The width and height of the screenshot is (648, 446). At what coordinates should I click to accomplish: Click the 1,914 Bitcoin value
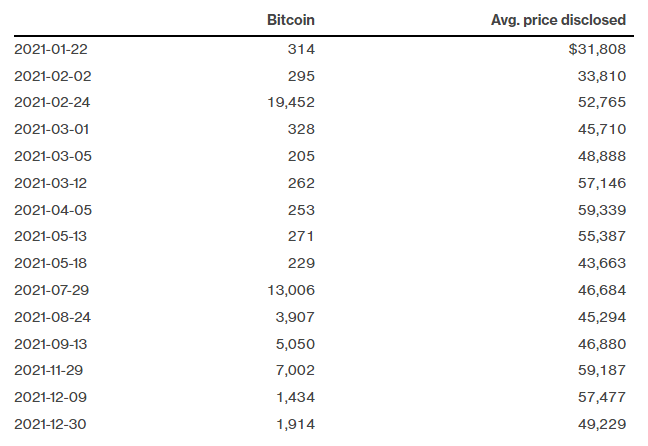point(294,426)
